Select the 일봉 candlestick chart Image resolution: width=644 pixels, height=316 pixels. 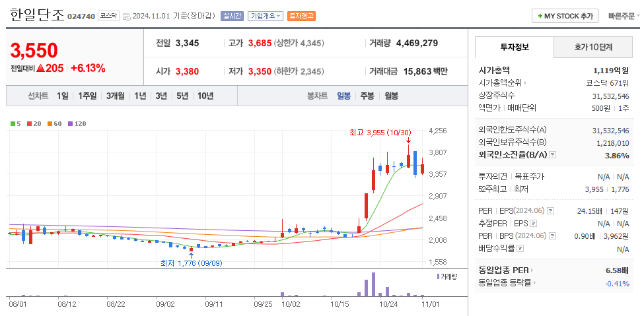pos(343,96)
